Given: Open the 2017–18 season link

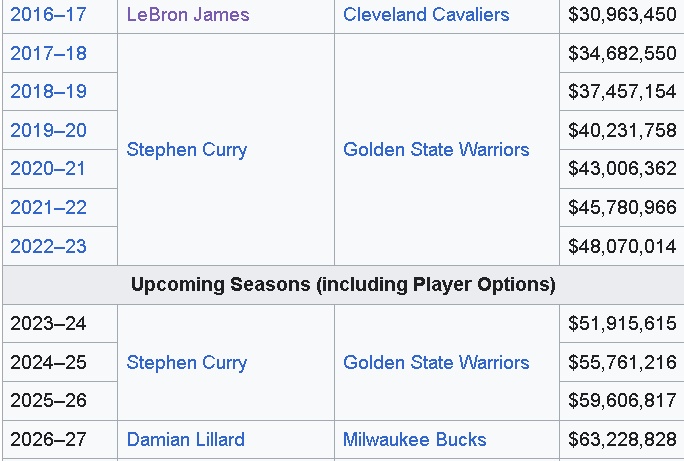Looking at the screenshot, I should click(48, 53).
